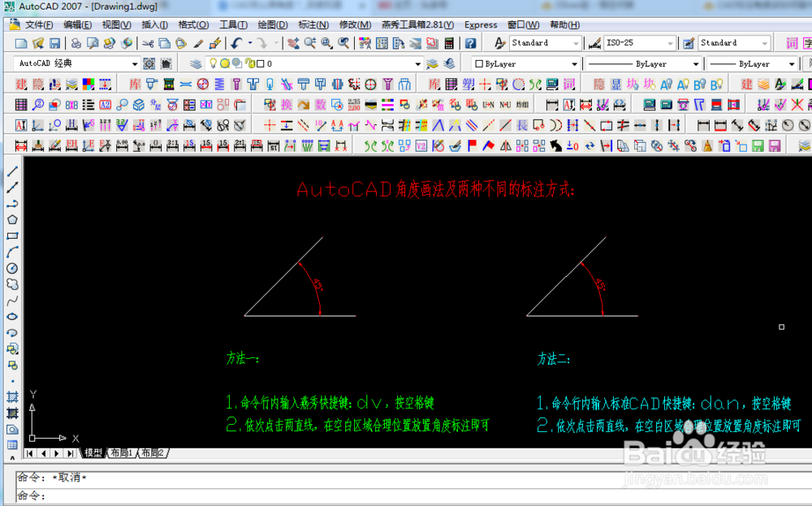The width and height of the screenshot is (812, 506).
Task: Click the layer 0 color square
Action: coord(261,63)
